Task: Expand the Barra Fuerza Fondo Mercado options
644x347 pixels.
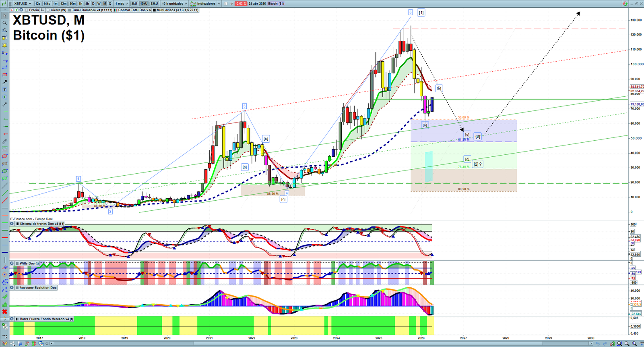Action: pos(17,319)
